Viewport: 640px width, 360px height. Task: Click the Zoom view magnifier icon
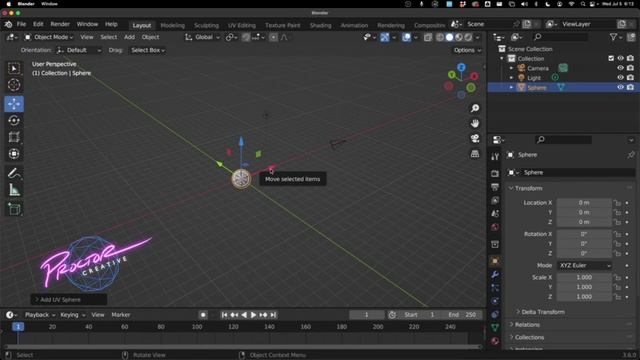[475, 108]
